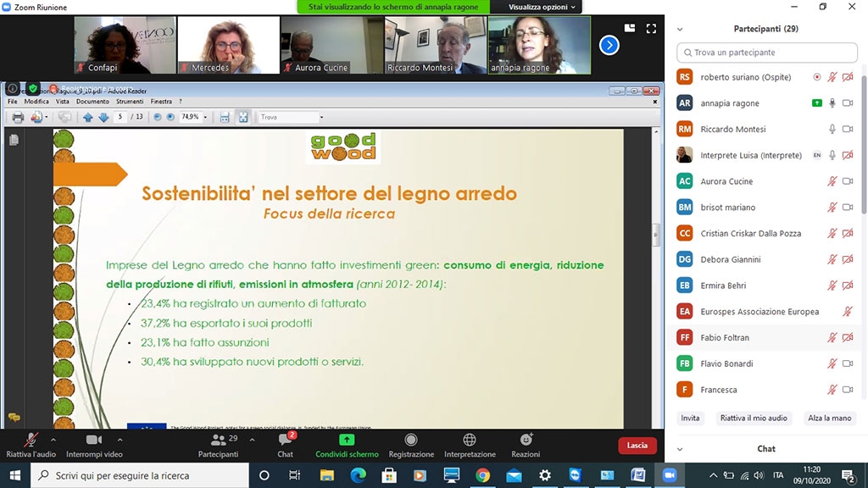This screenshot has height=488, width=868.
Task: Toggle Fabio Foltran's muted microphone icon
Action: click(832, 337)
